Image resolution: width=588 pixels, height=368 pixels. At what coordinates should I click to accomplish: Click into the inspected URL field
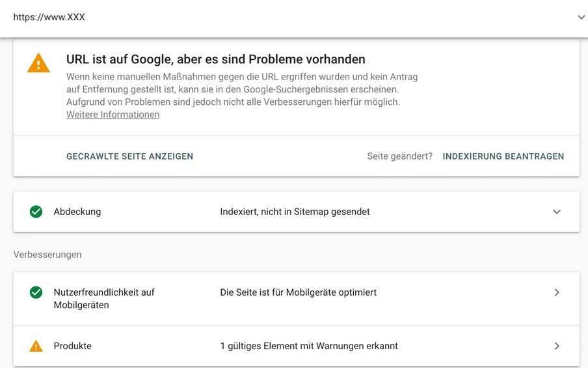coord(260,18)
